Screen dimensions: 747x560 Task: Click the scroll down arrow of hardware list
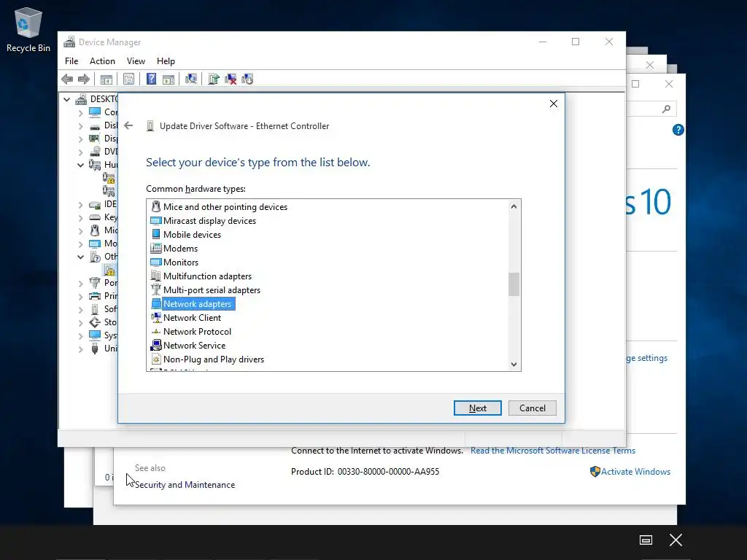point(514,365)
